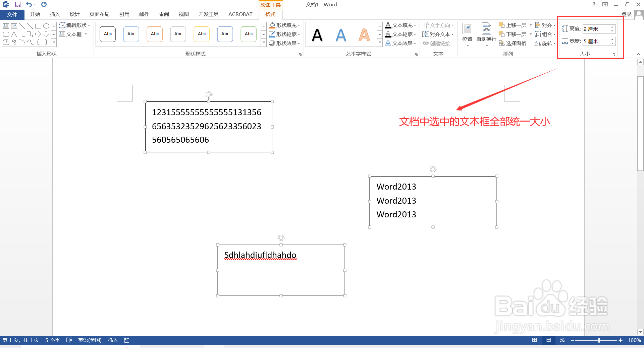Open 文本轮廓 text outline dropdown
This screenshot has width=644, height=348.
(401, 34)
